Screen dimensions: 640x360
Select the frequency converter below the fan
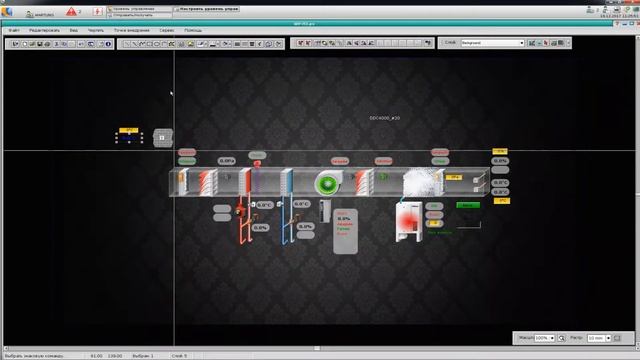[325, 211]
